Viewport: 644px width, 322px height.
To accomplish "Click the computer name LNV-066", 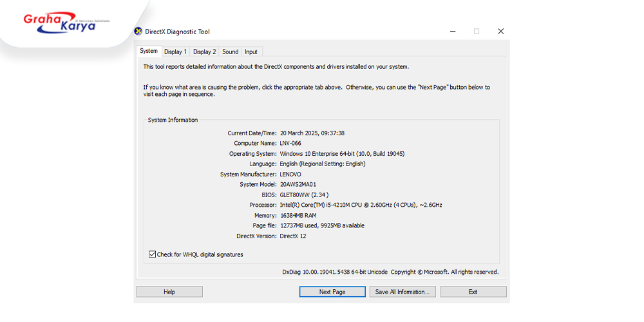I will (291, 144).
